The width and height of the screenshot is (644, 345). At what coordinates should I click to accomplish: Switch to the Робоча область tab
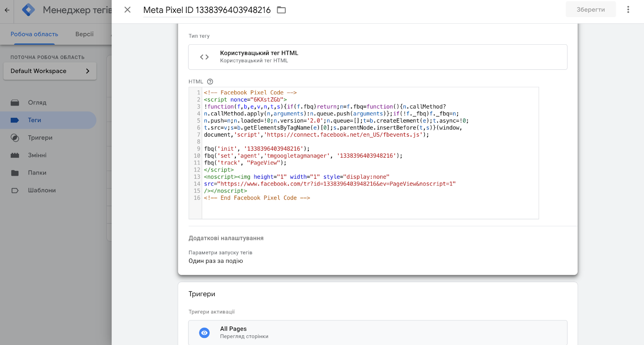click(34, 34)
